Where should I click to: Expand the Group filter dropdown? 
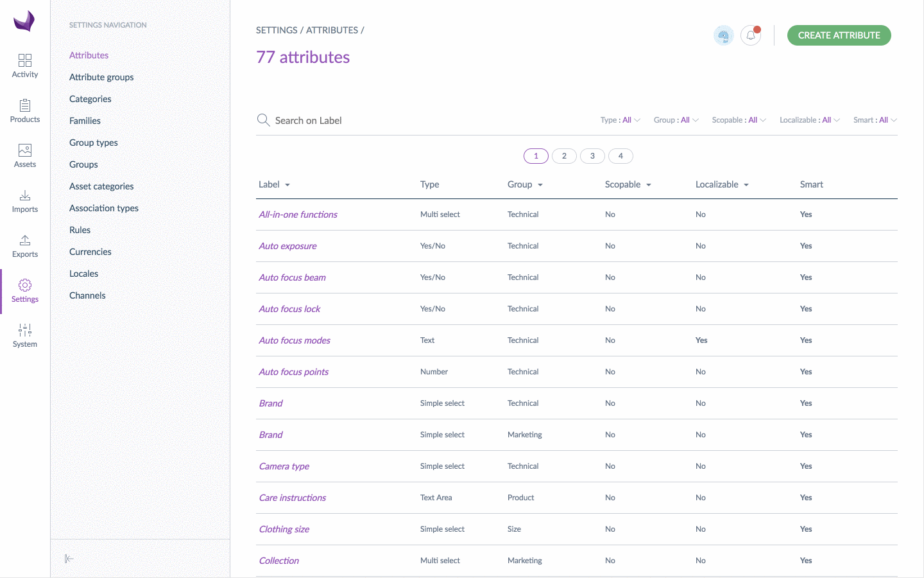676,120
